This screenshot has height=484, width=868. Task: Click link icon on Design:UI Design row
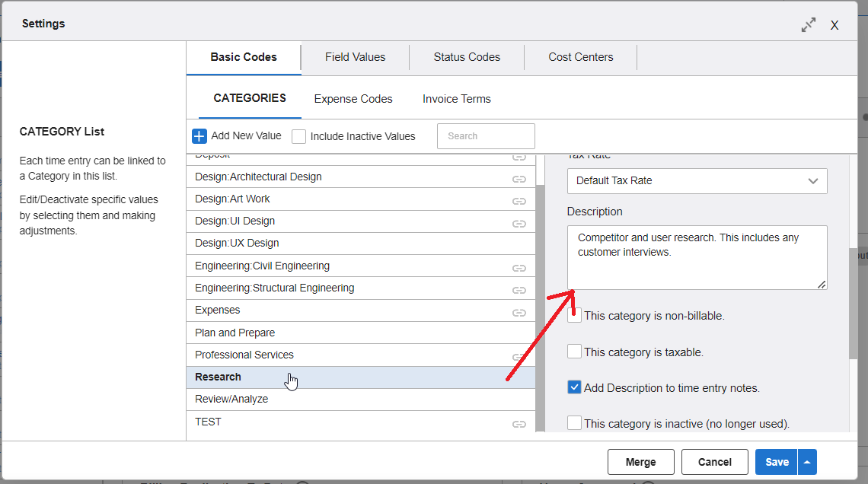click(x=519, y=223)
